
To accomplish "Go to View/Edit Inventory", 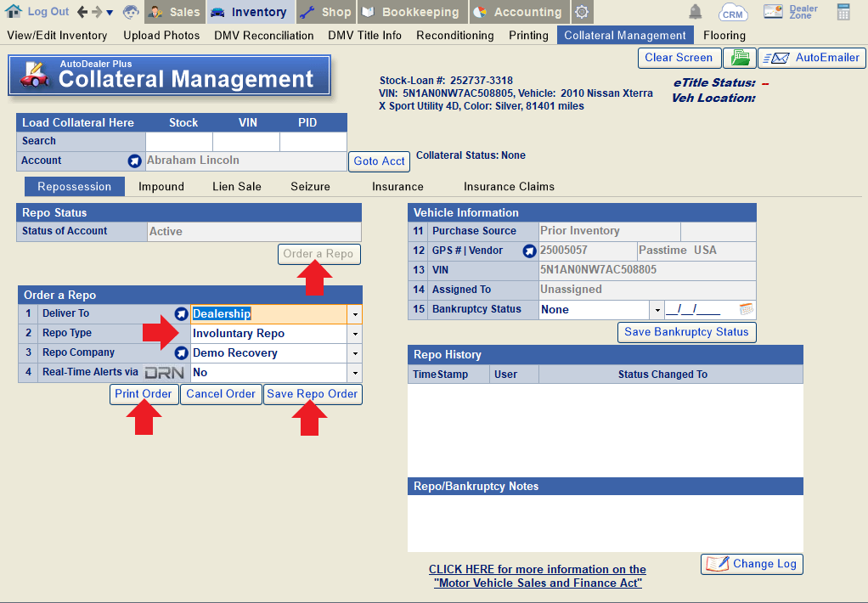I will [57, 36].
